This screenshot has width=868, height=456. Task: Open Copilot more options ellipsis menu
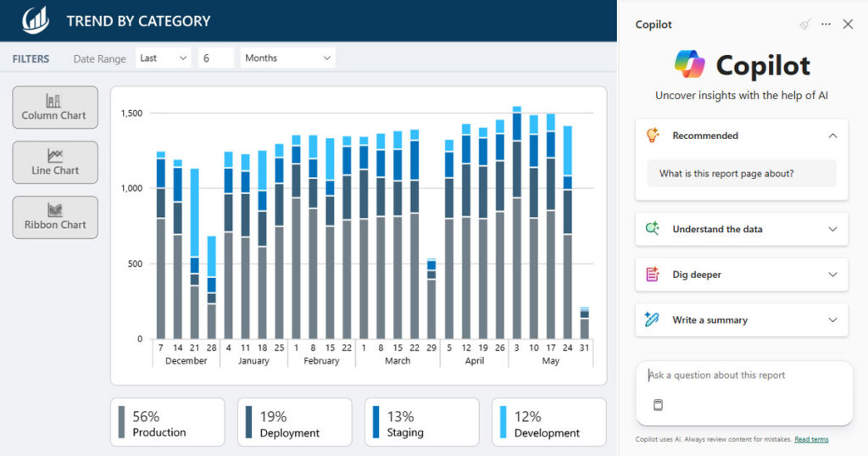tap(826, 25)
